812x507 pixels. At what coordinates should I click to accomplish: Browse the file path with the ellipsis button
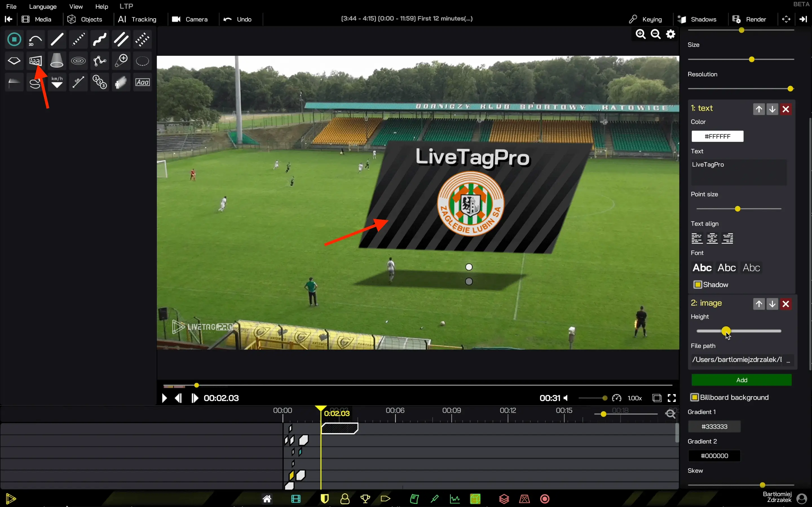[x=788, y=360]
